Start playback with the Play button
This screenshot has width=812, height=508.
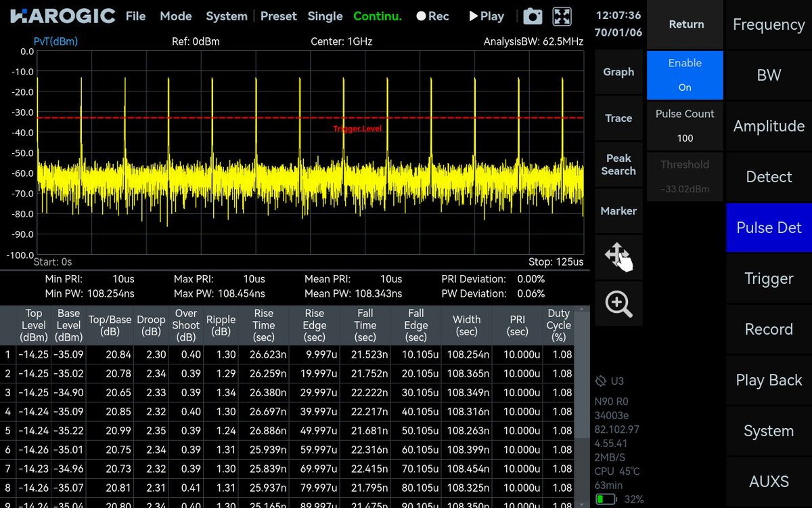point(487,16)
